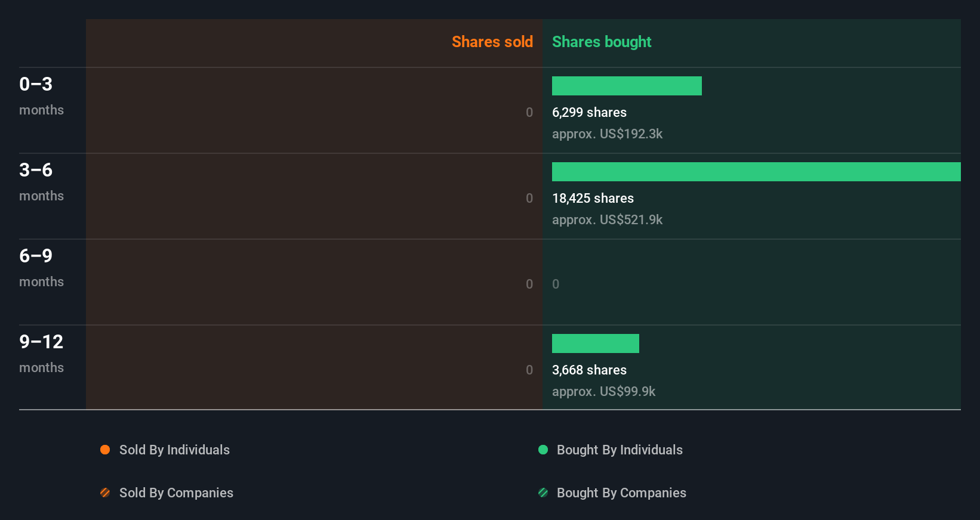Viewport: 980px width, 520px height.
Task: Click the approx. US$192.3k value
Action: point(607,134)
